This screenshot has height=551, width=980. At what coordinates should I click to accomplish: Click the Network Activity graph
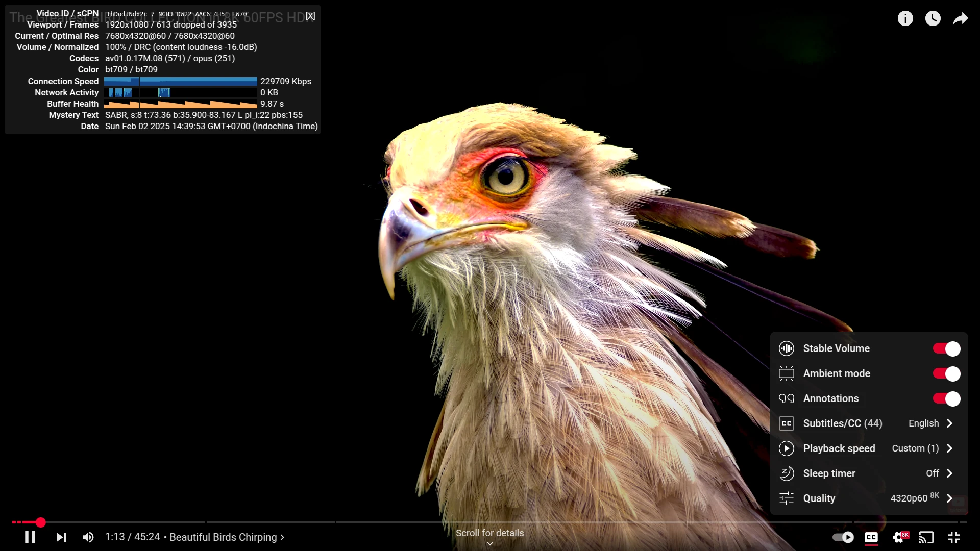coord(181,92)
